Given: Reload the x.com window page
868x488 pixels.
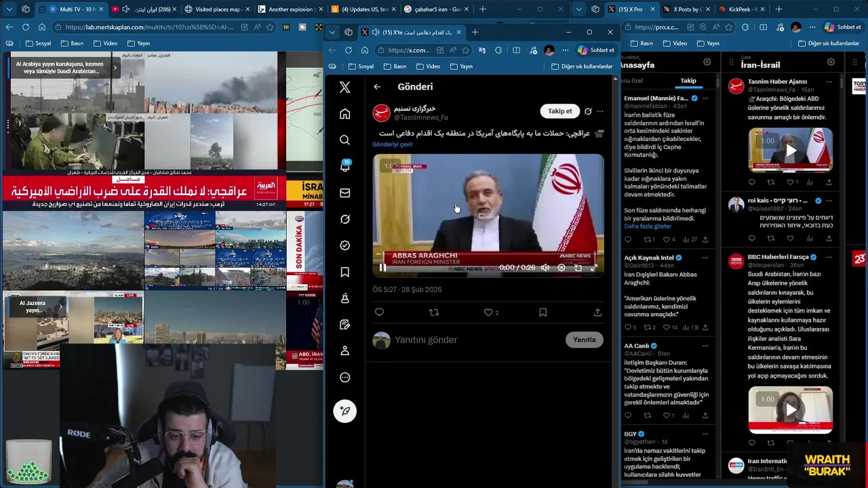Looking at the screenshot, I should pyautogui.click(x=348, y=49).
